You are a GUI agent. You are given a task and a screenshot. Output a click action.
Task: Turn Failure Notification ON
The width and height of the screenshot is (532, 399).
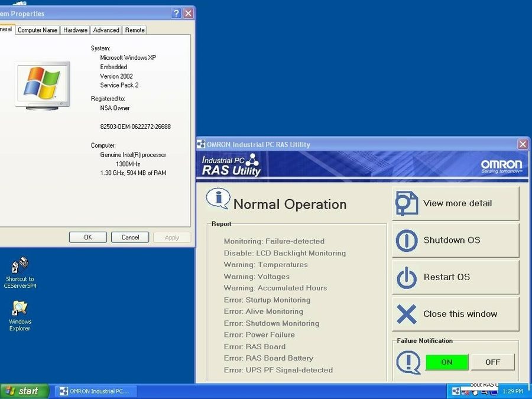pyautogui.click(x=447, y=362)
